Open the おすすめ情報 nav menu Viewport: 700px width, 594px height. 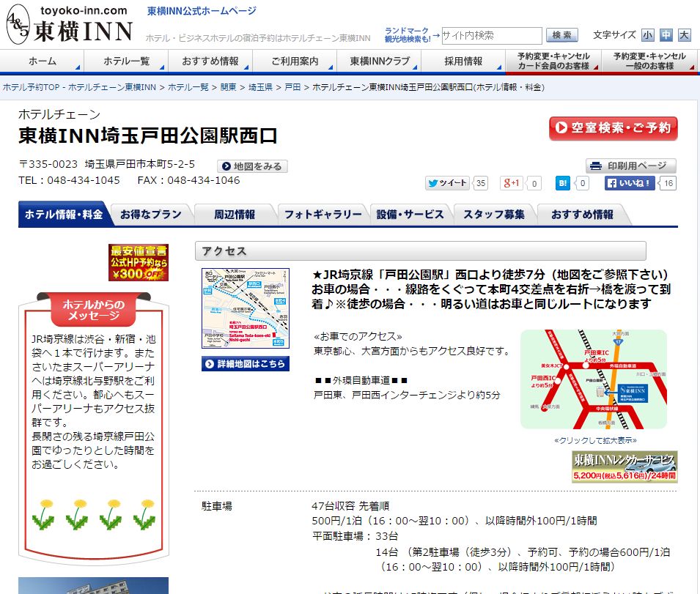(210, 61)
